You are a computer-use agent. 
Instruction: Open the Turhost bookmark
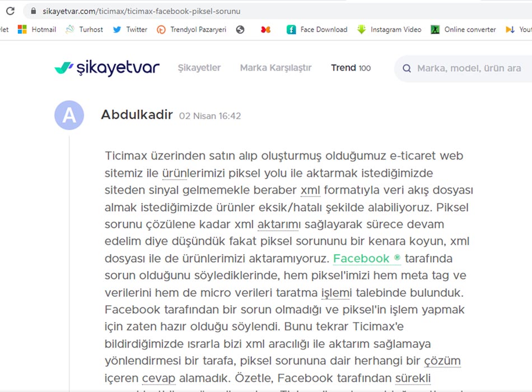[x=84, y=30]
